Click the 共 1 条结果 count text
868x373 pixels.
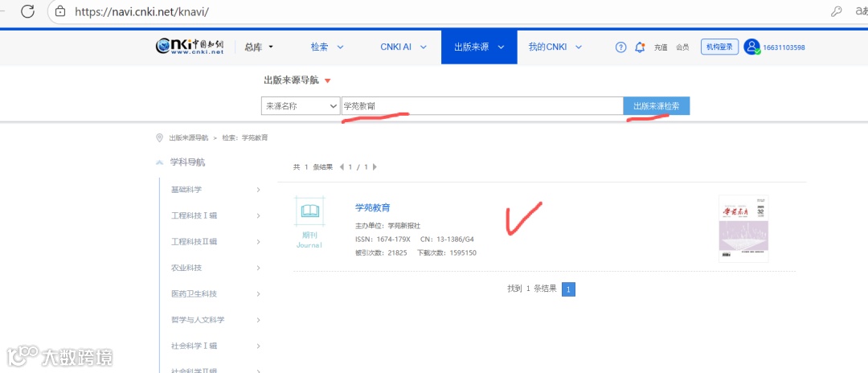[313, 166]
